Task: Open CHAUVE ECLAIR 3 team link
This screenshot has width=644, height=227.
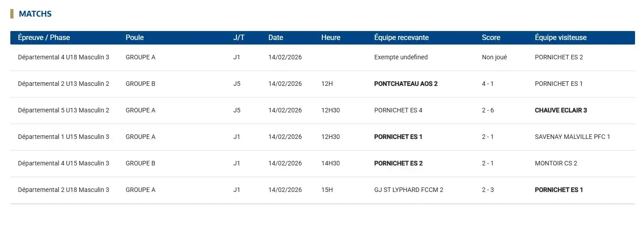Action: [x=561, y=111]
